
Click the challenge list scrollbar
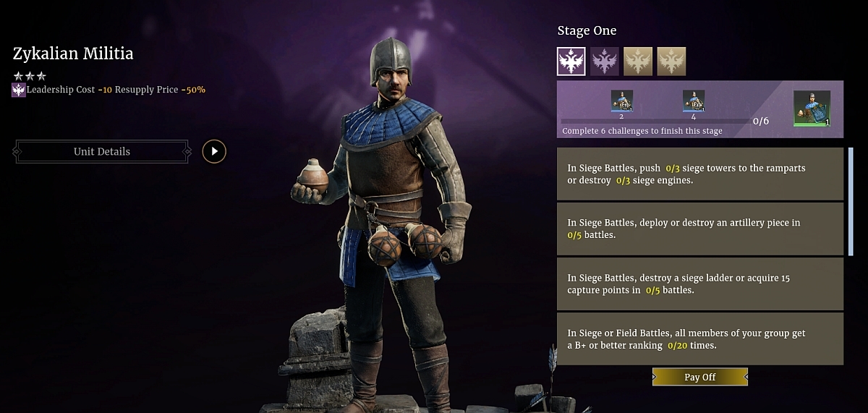pos(851,202)
